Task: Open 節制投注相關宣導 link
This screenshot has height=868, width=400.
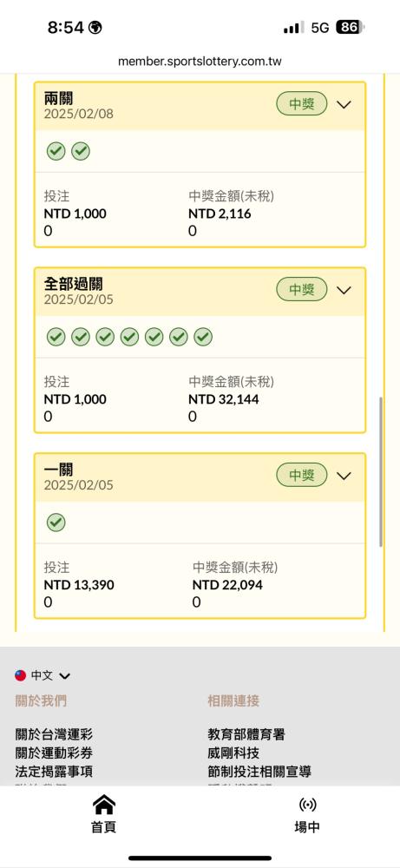Action: point(259,771)
